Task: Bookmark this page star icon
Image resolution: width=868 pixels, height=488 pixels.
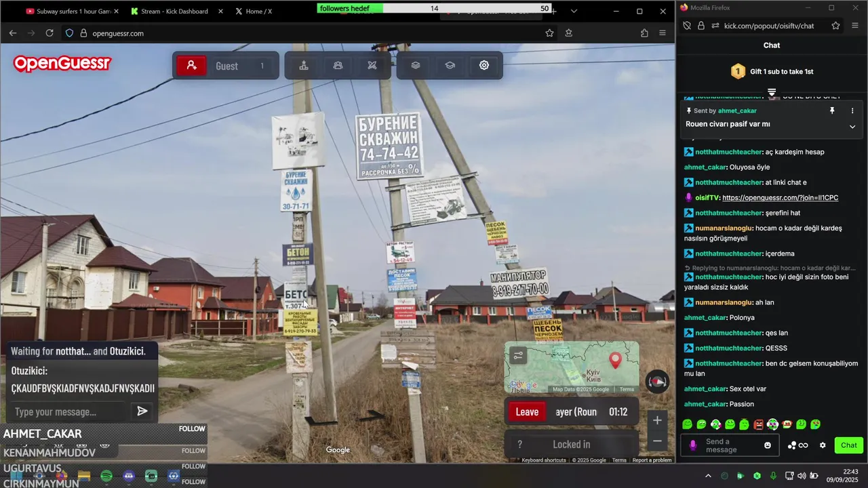Action: click(549, 33)
